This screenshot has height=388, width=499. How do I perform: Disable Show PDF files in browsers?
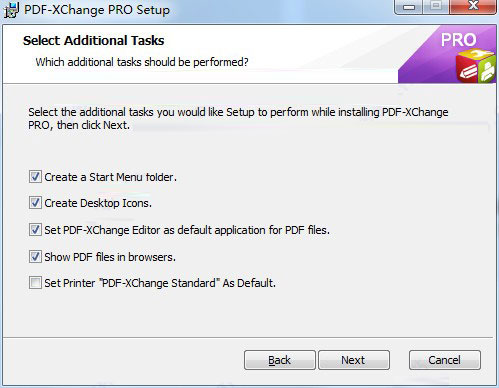click(35, 257)
